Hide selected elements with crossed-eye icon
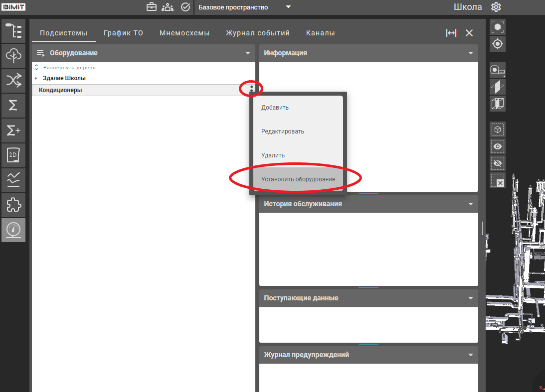Image resolution: width=545 pixels, height=392 pixels. (x=497, y=163)
